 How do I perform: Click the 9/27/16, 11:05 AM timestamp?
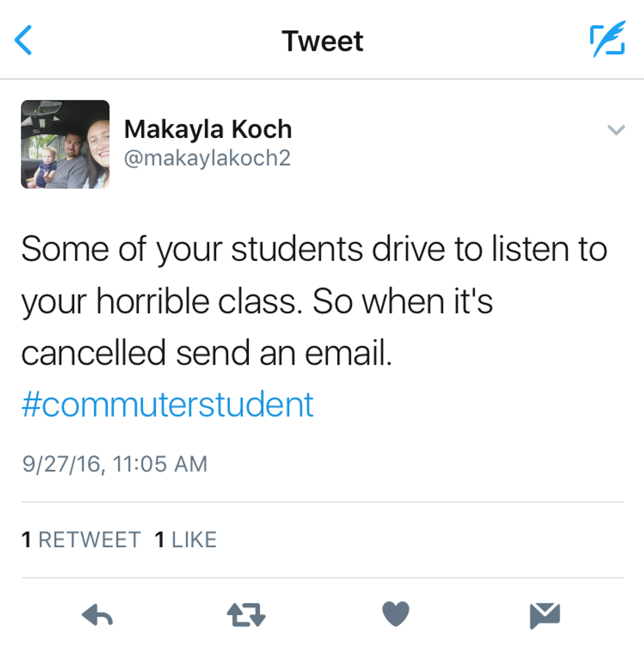tap(114, 464)
